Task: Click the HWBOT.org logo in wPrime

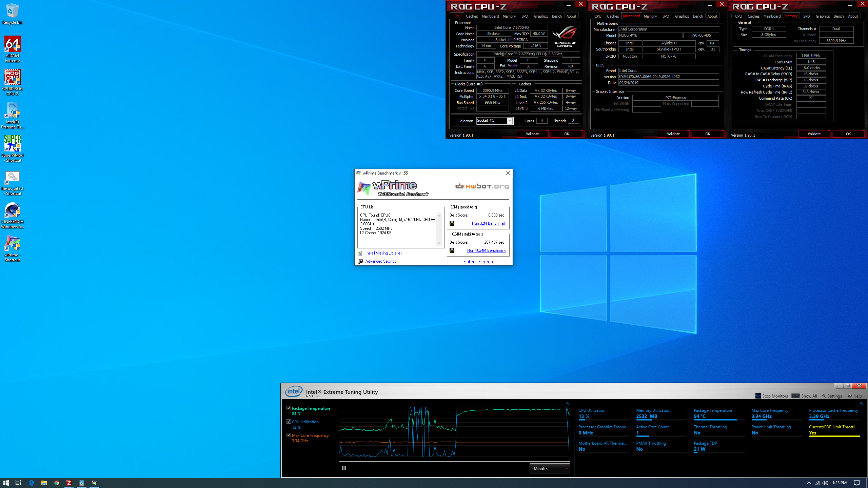Action: point(482,186)
